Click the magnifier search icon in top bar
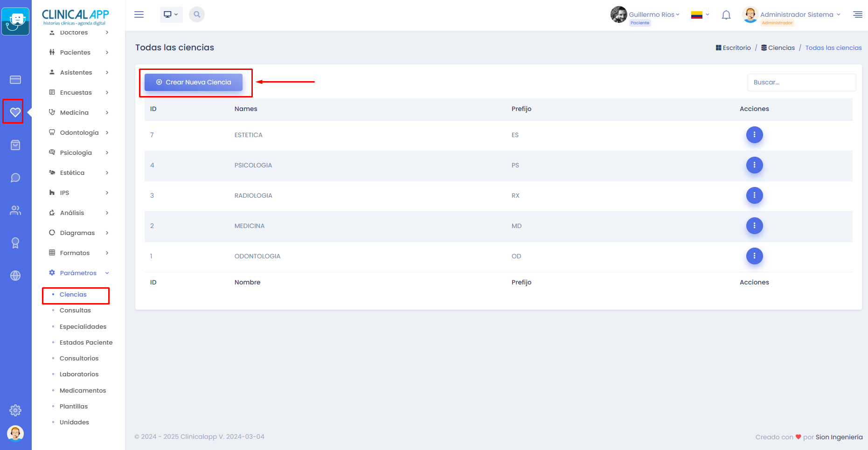 tap(197, 14)
